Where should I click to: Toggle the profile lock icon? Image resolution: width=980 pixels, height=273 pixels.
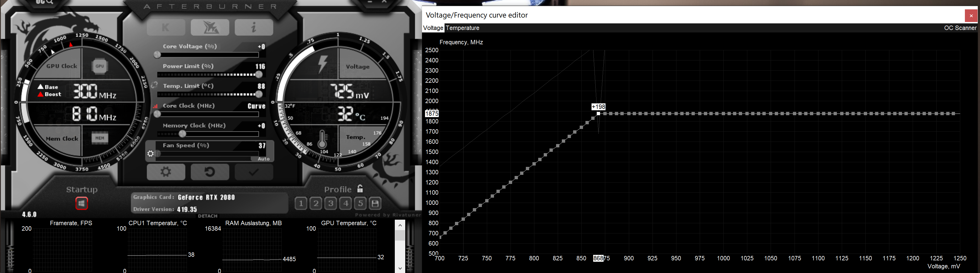[x=360, y=189]
